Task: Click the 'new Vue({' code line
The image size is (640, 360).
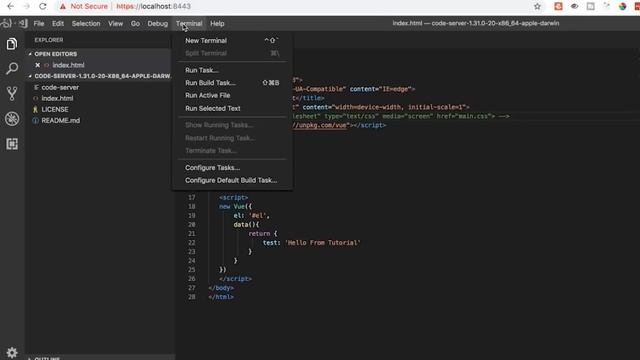Action: point(236,207)
